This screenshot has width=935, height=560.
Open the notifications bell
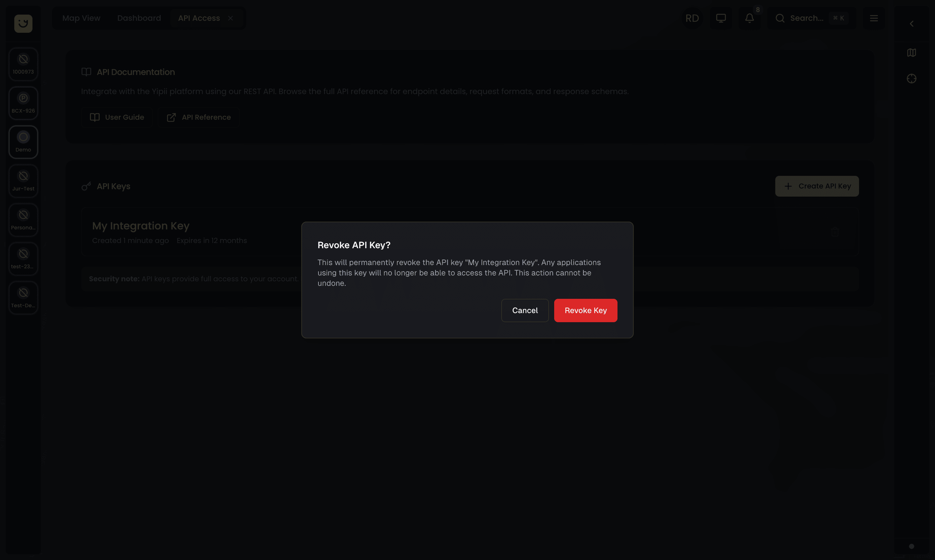pos(749,18)
